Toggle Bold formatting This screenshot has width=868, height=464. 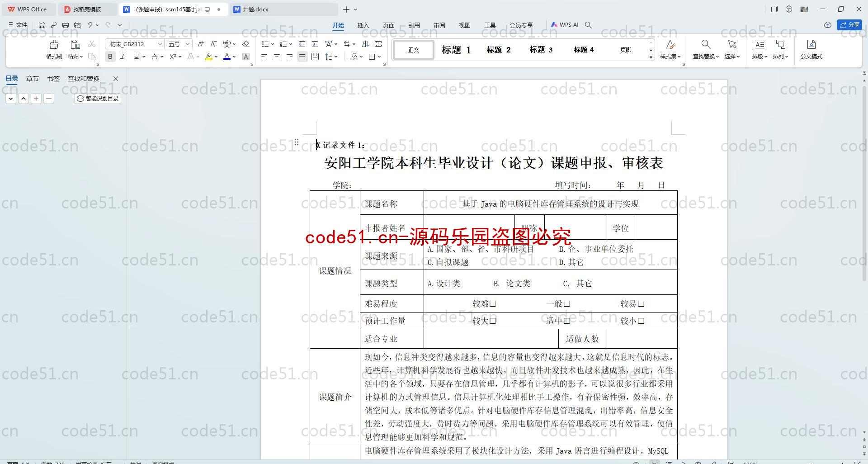click(x=110, y=57)
